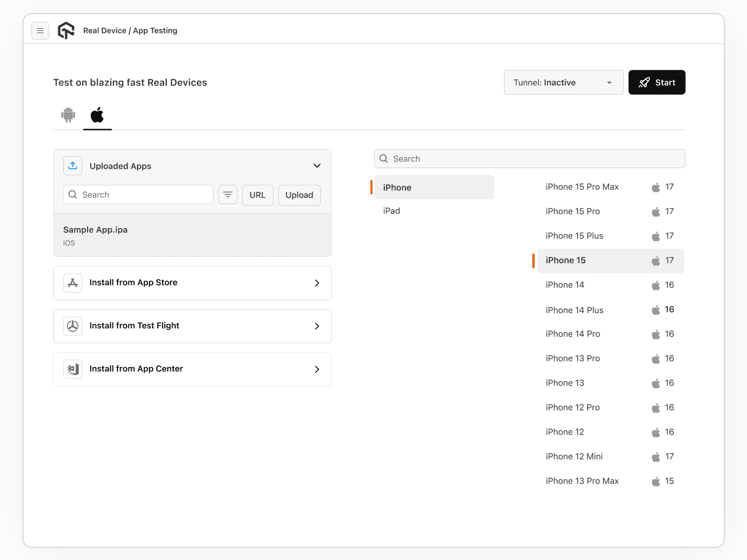Click the filter icon next to app search
This screenshot has width=747, height=560.
[x=228, y=195]
